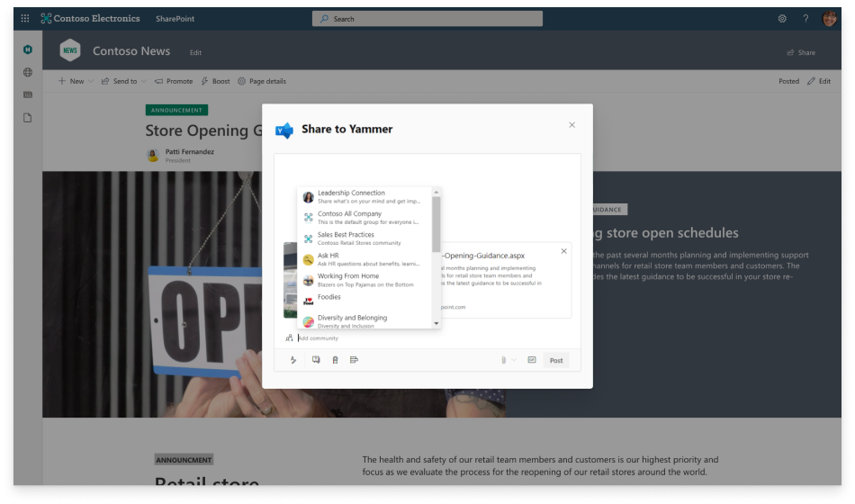
Task: Open the home hexagon icon in left rail
Action: point(28,49)
